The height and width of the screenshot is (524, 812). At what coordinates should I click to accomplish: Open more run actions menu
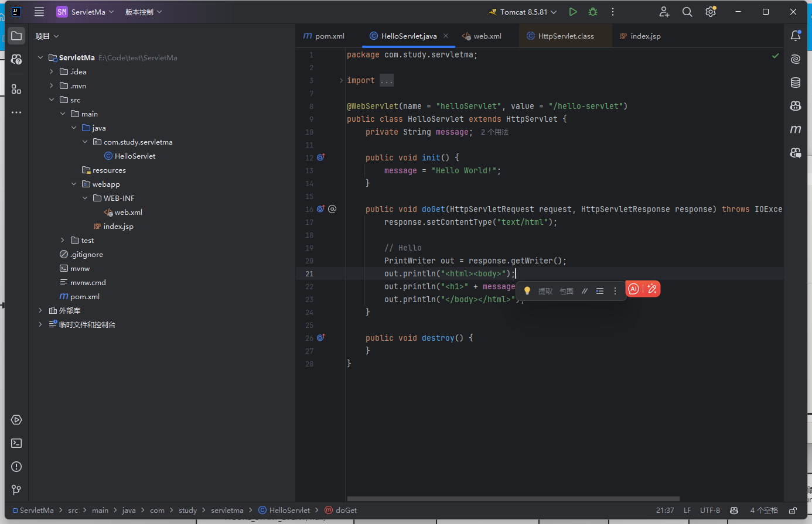tap(613, 12)
